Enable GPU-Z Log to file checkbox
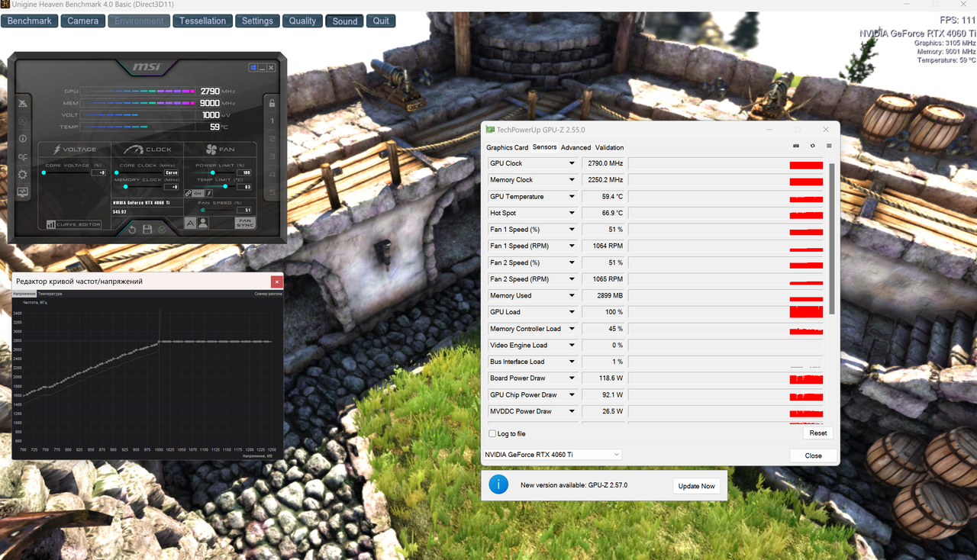977x560 pixels. click(492, 433)
